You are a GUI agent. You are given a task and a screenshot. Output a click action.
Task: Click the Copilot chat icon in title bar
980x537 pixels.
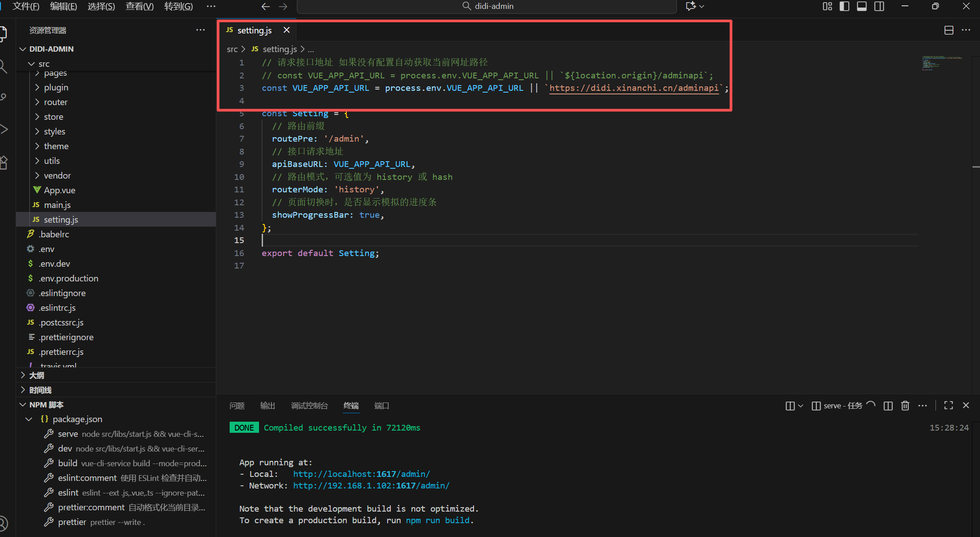click(x=691, y=6)
